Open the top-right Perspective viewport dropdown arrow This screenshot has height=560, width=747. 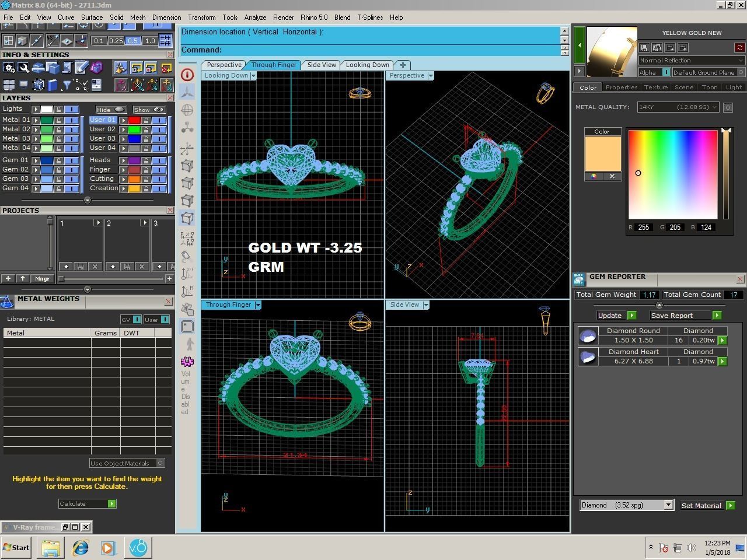point(431,76)
